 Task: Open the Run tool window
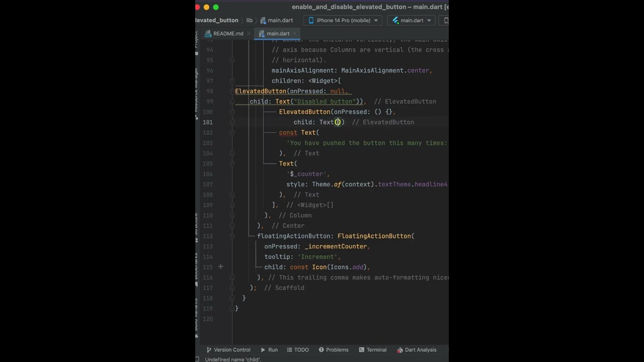269,350
